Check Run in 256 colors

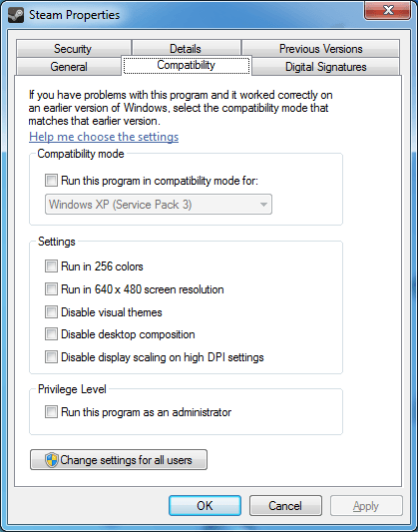click(51, 266)
